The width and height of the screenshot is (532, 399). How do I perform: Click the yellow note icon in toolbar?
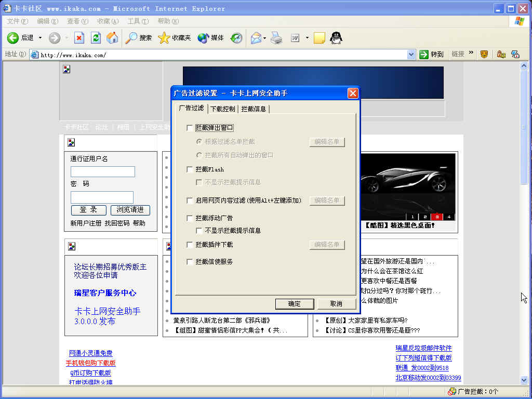click(x=320, y=37)
